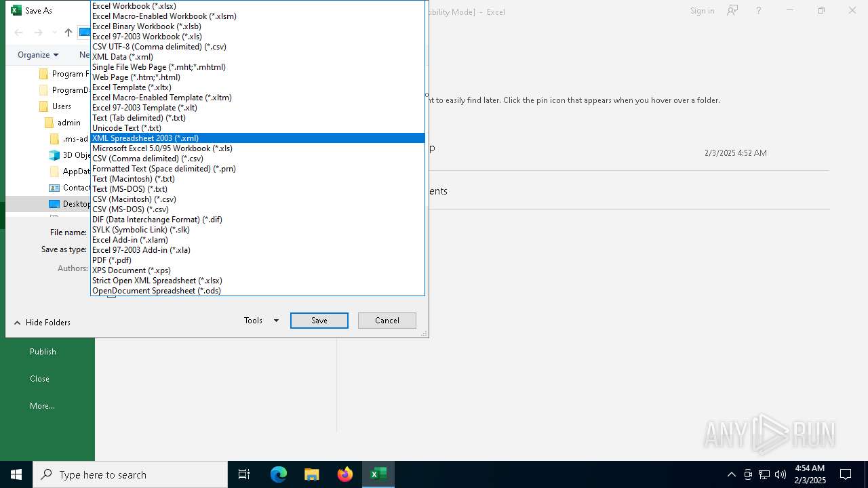
Task: Open Task View on taskbar
Action: [x=244, y=474]
